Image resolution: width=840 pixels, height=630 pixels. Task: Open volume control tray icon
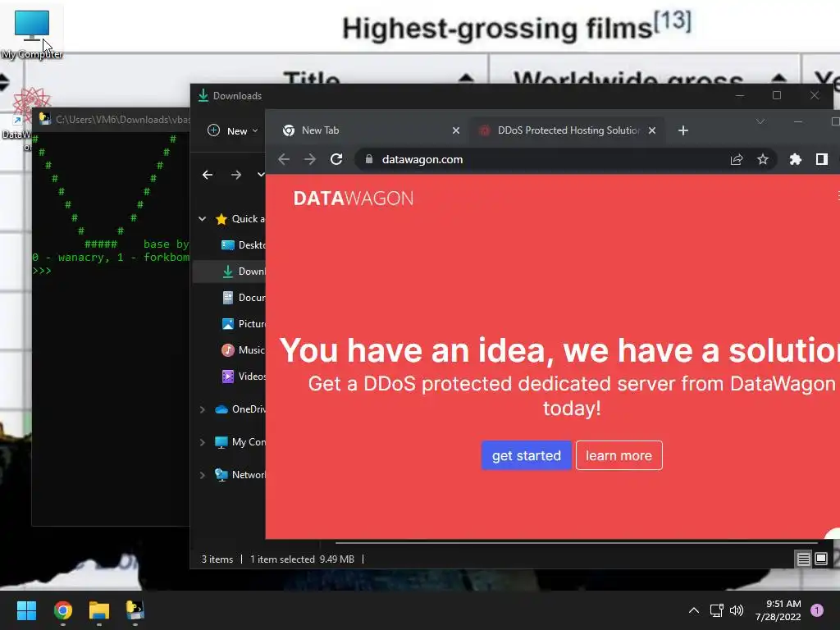point(737,610)
